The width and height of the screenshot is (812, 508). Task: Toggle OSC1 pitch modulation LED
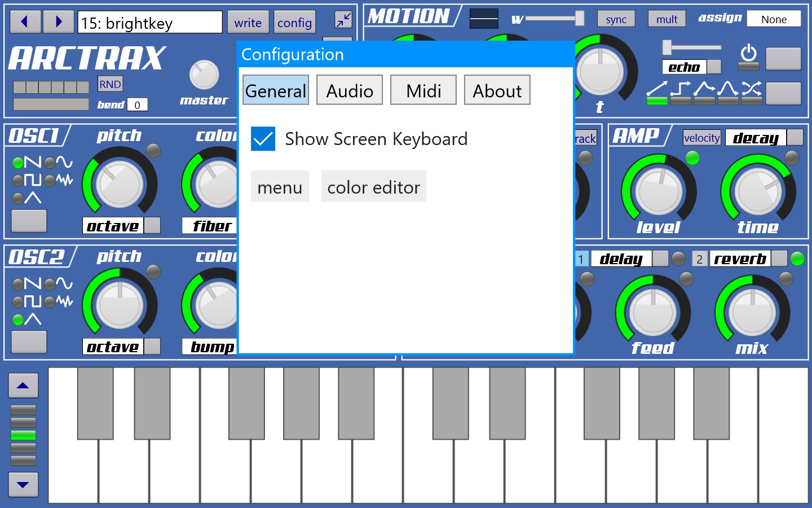point(153,151)
